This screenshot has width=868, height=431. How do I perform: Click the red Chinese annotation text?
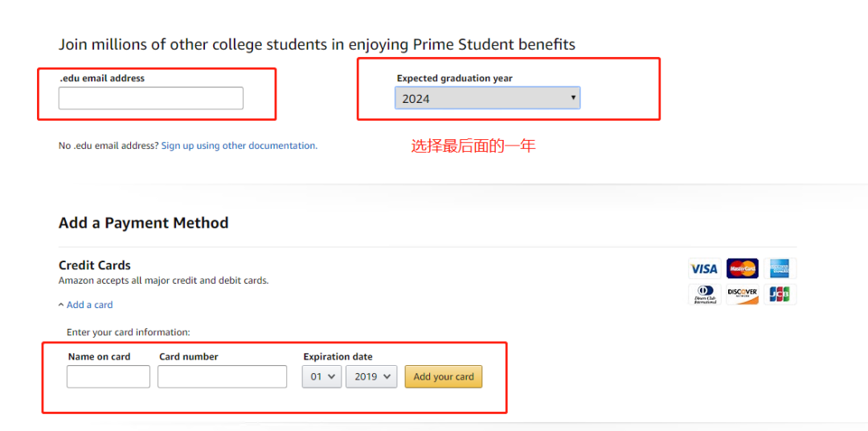coord(473,146)
